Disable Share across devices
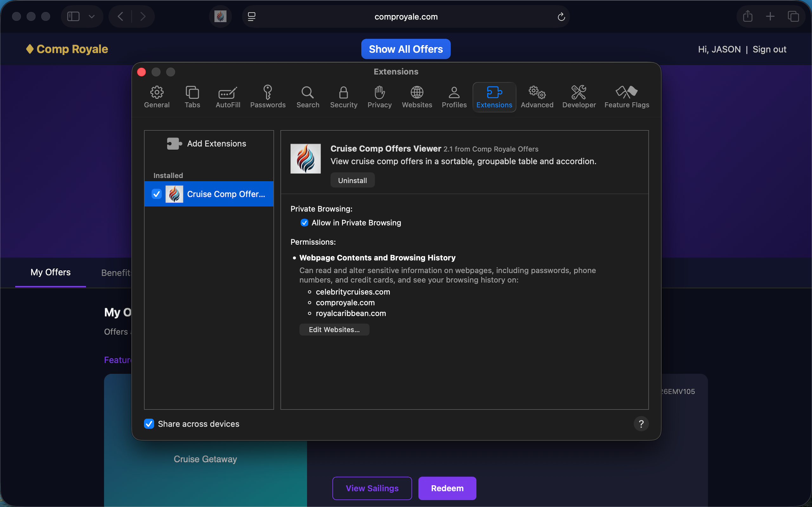Screen dimensions: 812x507 tap(149, 424)
